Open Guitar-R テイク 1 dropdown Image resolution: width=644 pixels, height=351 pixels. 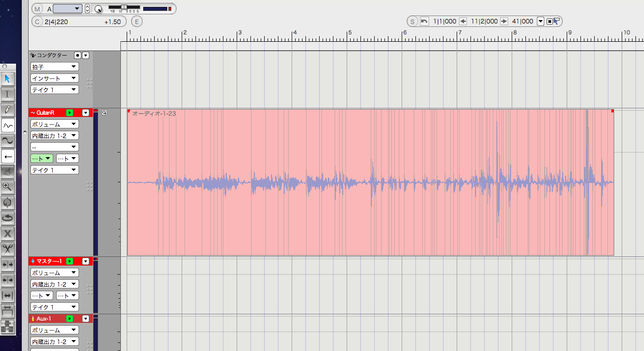pyautogui.click(x=54, y=170)
